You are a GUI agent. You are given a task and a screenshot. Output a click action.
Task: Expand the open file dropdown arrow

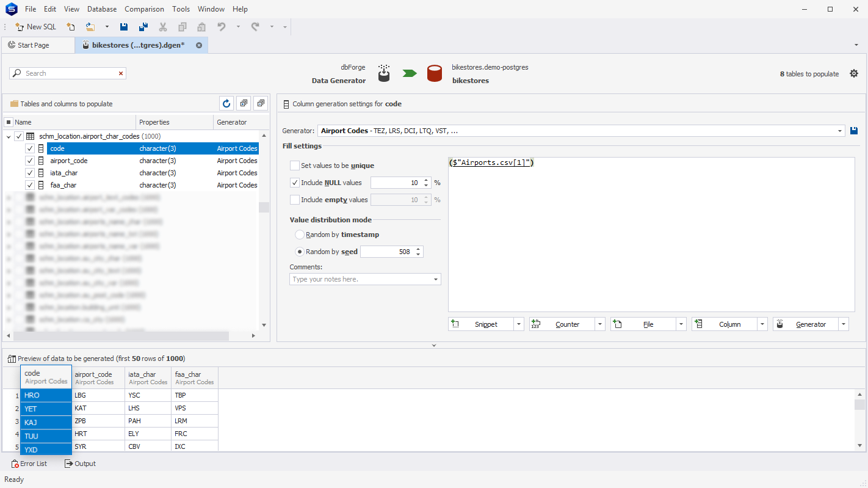coord(107,27)
